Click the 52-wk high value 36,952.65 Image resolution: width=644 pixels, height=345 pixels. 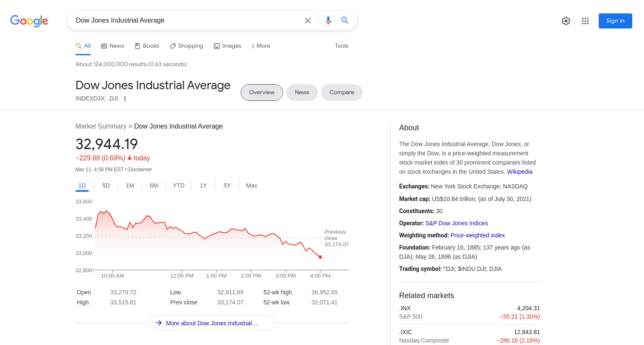click(325, 292)
